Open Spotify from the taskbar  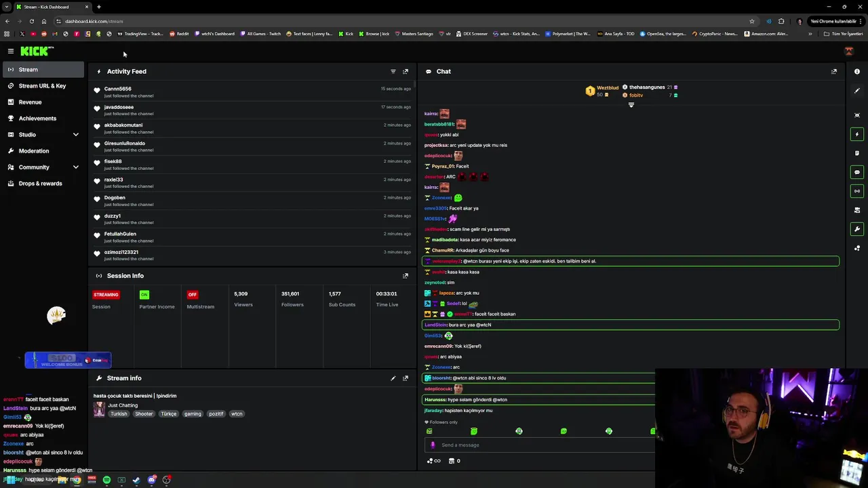(x=106, y=480)
